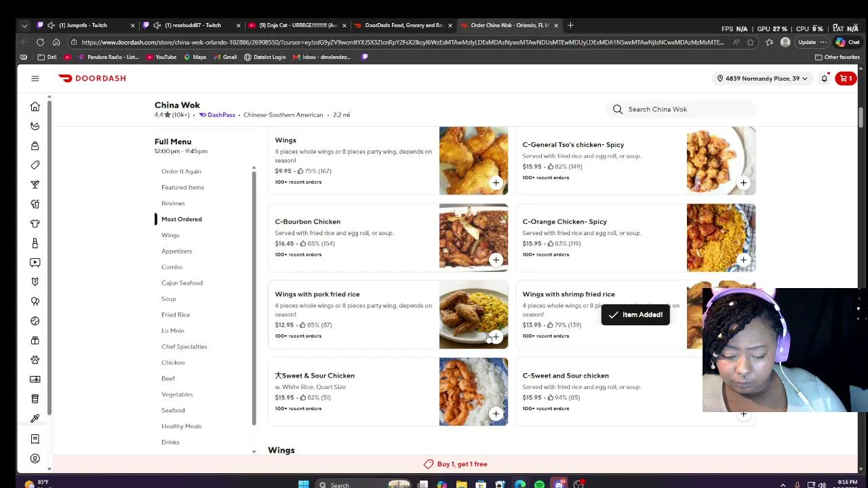Add C-Orange Chicken to the cart
The image size is (868, 488).
743,260
